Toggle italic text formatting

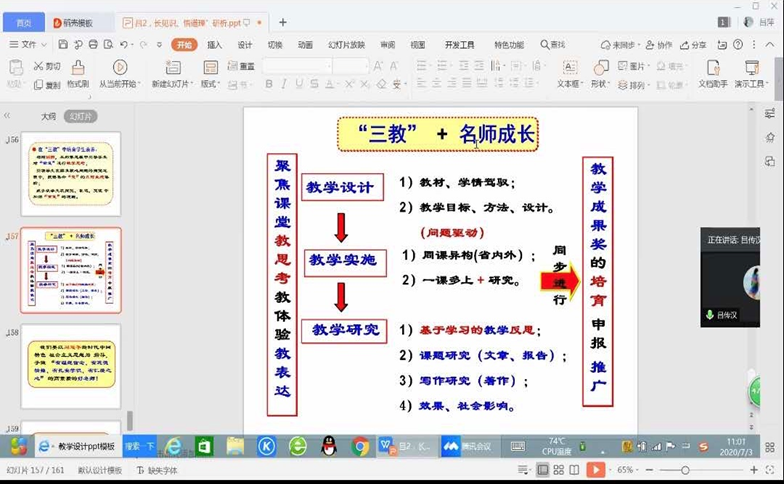(x=285, y=84)
